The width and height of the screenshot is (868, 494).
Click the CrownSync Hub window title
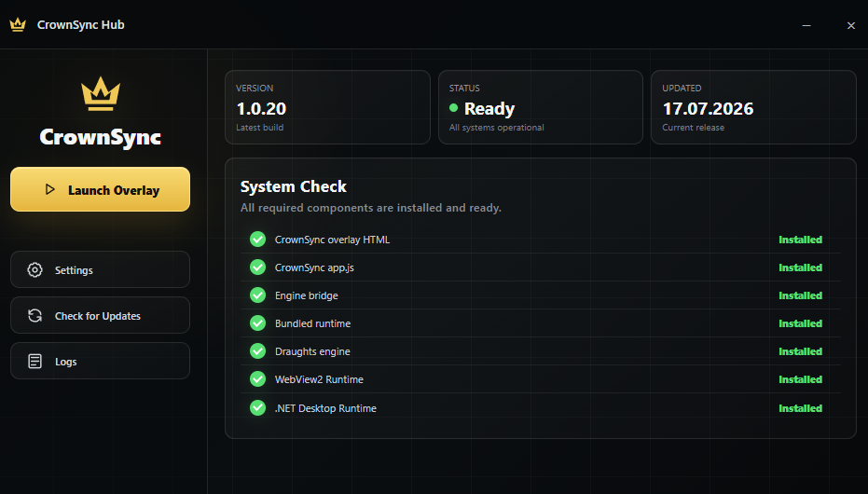tap(81, 25)
